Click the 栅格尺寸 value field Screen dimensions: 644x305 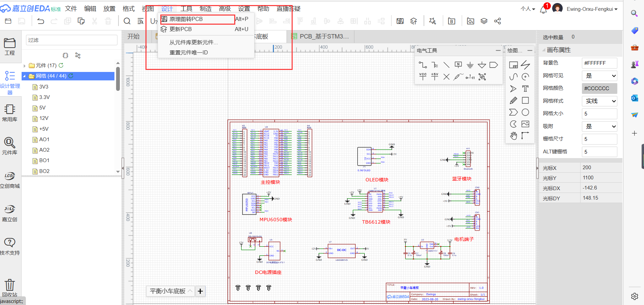click(x=599, y=139)
